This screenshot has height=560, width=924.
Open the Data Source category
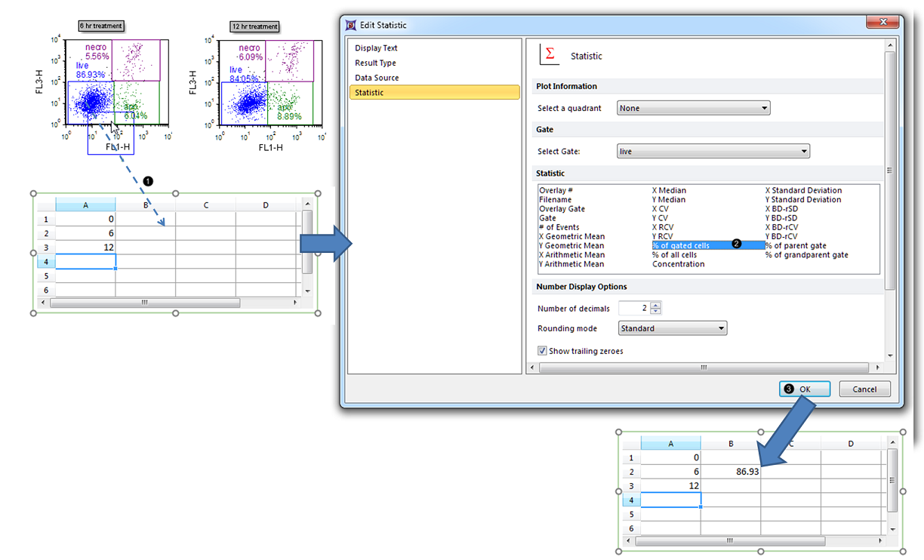(377, 78)
